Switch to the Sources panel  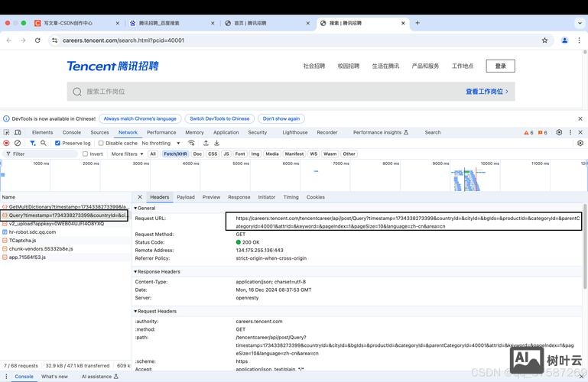click(x=99, y=133)
